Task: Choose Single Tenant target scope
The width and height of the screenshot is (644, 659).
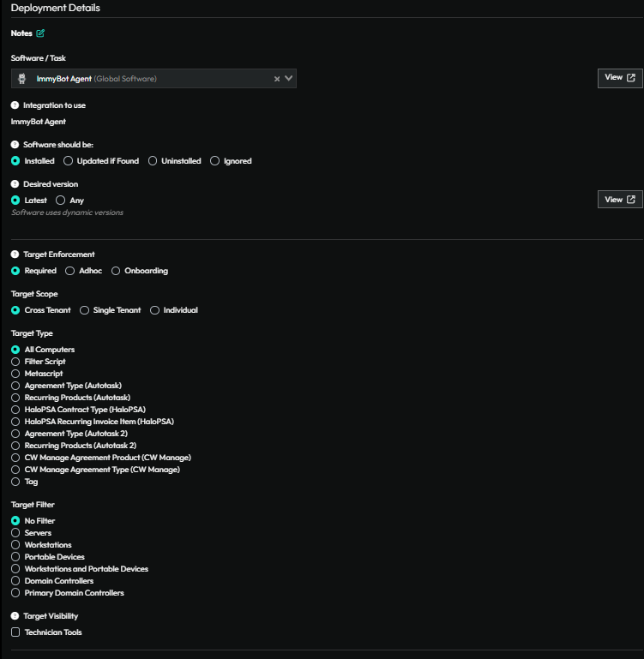Action: (x=84, y=310)
